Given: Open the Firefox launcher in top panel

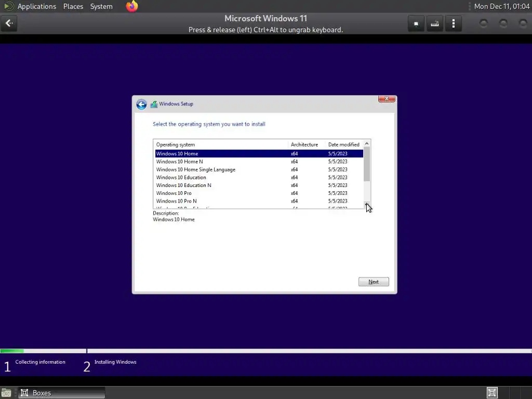Looking at the screenshot, I should (131, 6).
